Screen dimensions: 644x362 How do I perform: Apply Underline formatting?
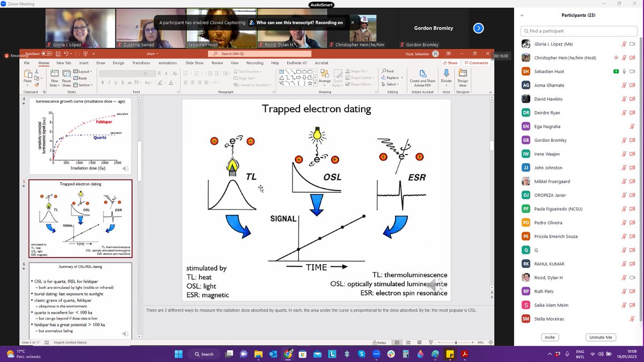pos(116,82)
